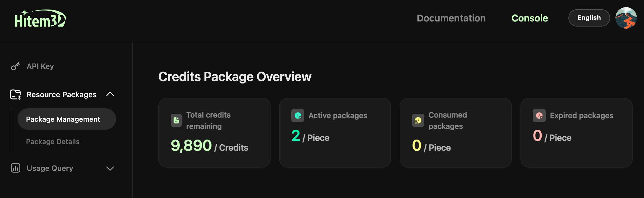Click the Active packages card

pyautogui.click(x=335, y=132)
